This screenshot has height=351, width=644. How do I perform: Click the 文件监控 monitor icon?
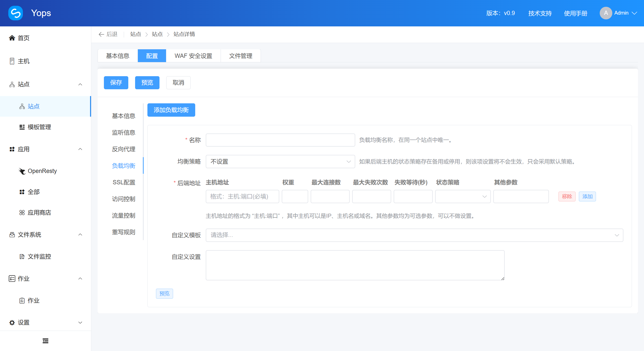tap(22, 256)
